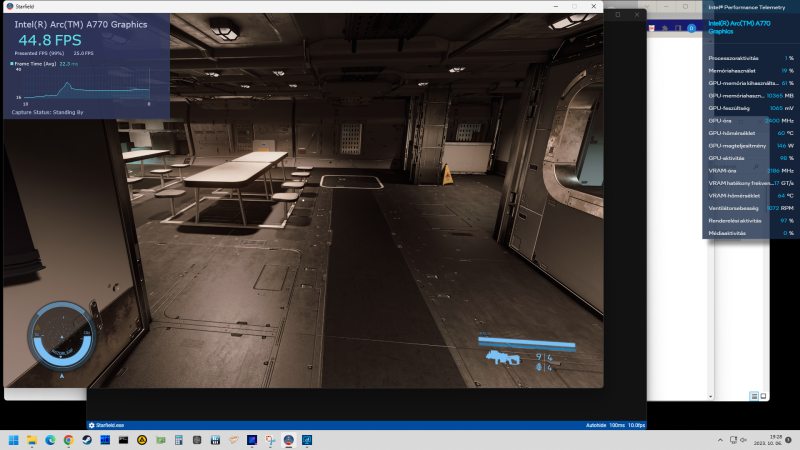Open the network icon in system tray

click(733, 440)
